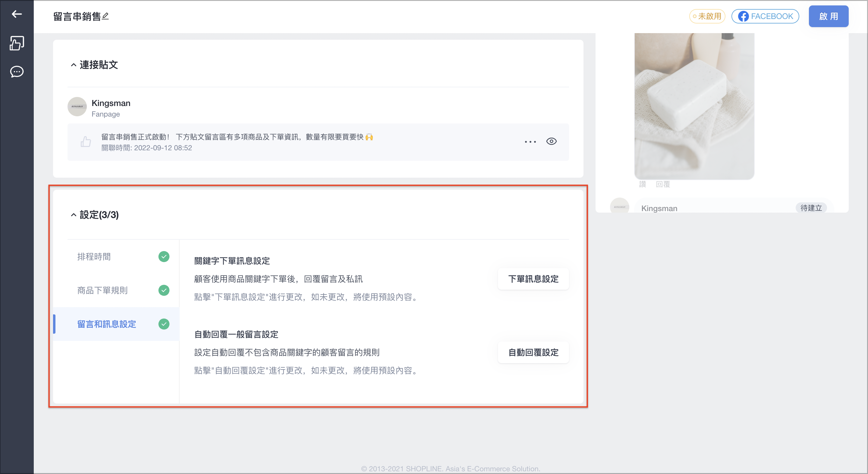Edit the 留言串銷售 title with pencil icon

pyautogui.click(x=105, y=16)
